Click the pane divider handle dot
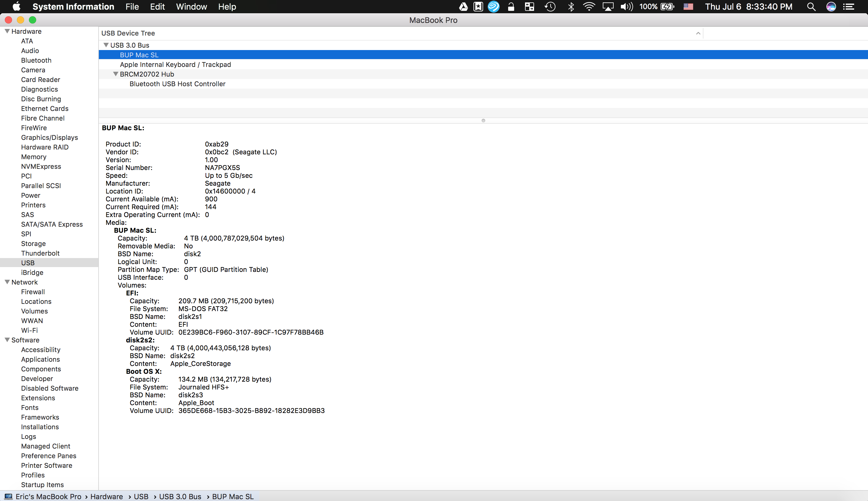The height and width of the screenshot is (501, 868). [x=483, y=121]
